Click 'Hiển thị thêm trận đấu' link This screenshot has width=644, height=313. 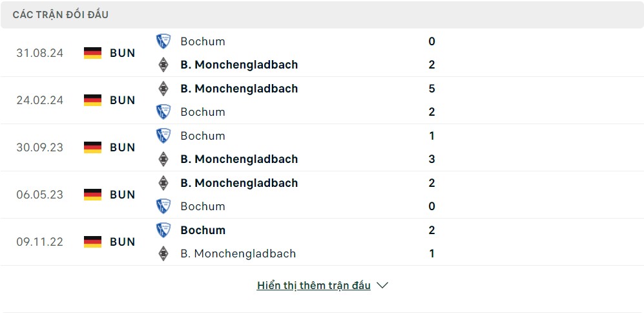click(x=314, y=285)
